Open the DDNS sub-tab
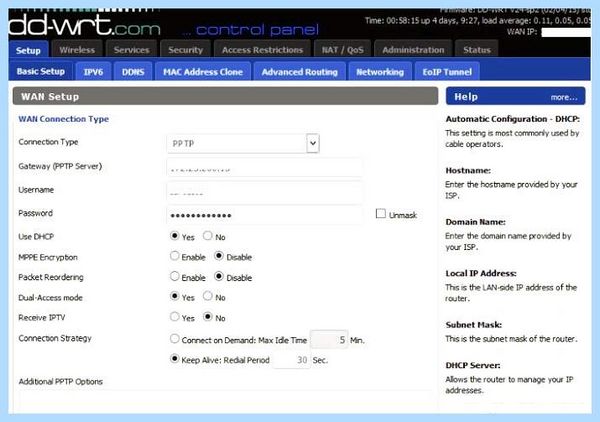The width and height of the screenshot is (600, 422). 133,72
